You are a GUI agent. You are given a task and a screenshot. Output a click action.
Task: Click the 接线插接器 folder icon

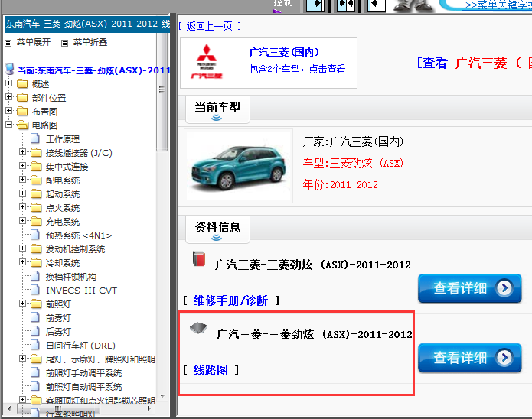[36, 153]
